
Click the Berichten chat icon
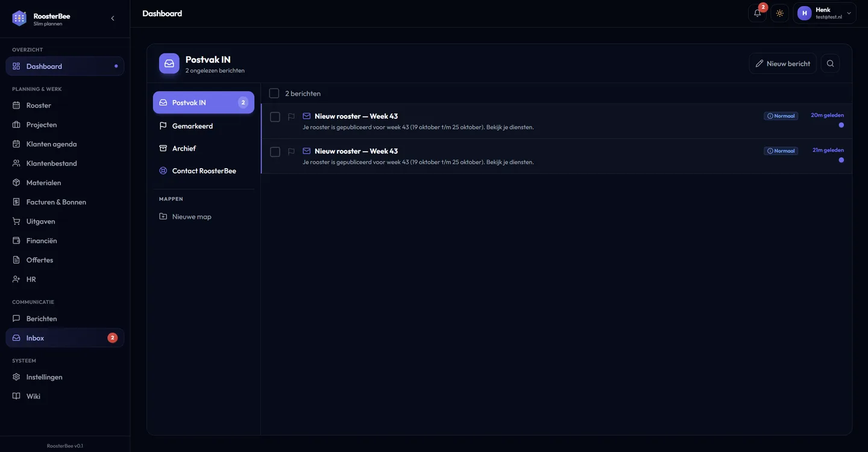(x=16, y=318)
